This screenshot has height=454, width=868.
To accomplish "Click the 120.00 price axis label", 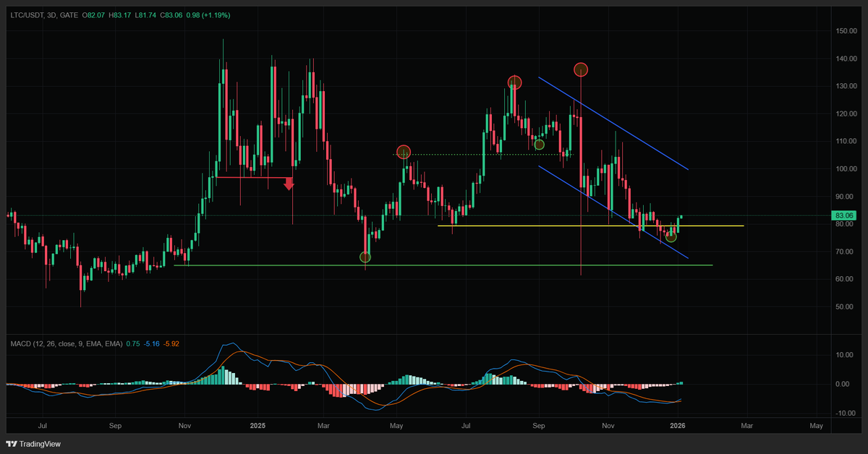I will coord(846,113).
